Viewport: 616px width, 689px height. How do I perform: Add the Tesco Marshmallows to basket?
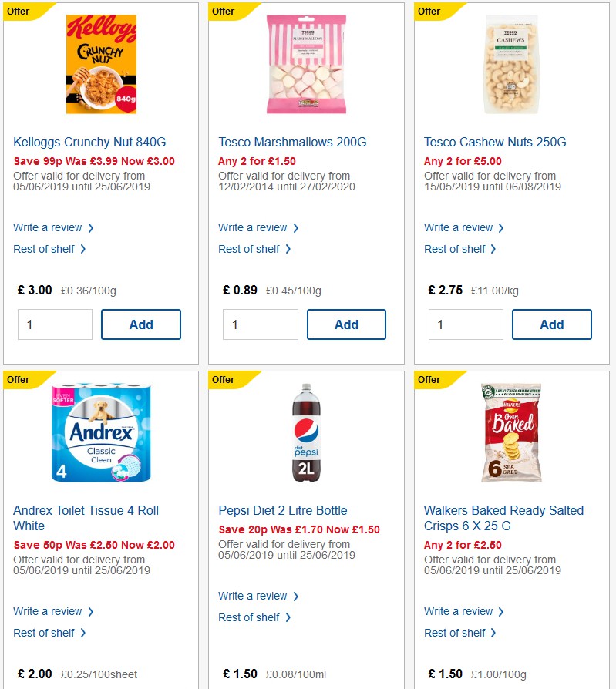pos(346,324)
